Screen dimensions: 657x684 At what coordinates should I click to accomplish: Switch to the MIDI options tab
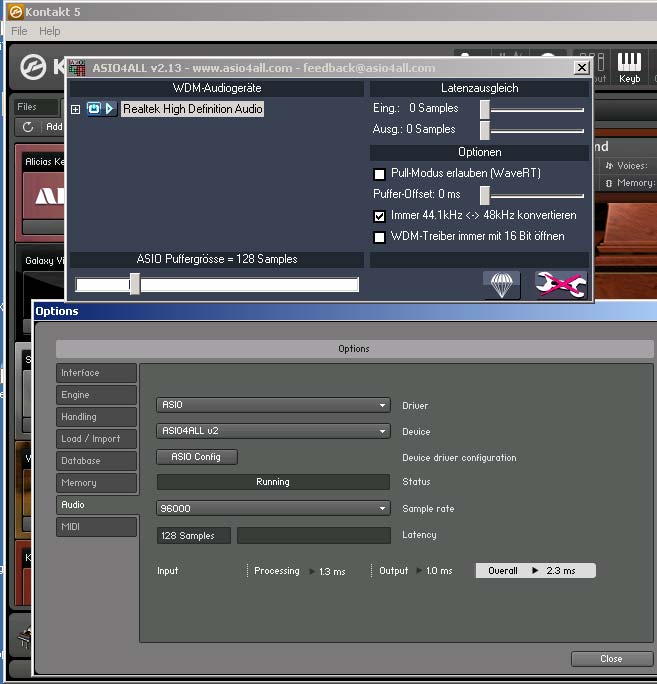[96, 527]
